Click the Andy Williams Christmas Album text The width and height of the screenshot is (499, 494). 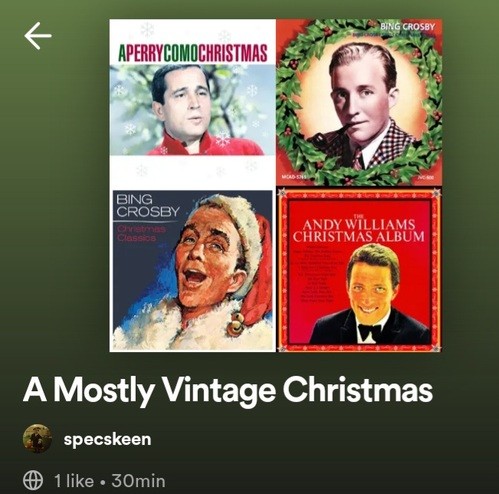pos(359,230)
